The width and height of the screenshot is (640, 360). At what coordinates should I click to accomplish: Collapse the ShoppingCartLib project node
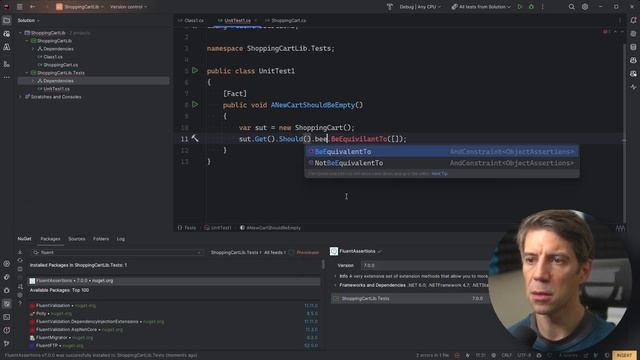[27, 41]
